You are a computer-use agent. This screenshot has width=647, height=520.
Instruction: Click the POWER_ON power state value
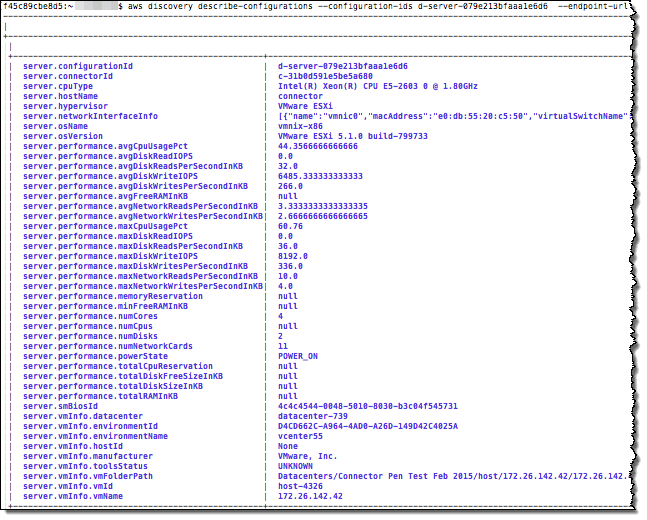pos(298,356)
